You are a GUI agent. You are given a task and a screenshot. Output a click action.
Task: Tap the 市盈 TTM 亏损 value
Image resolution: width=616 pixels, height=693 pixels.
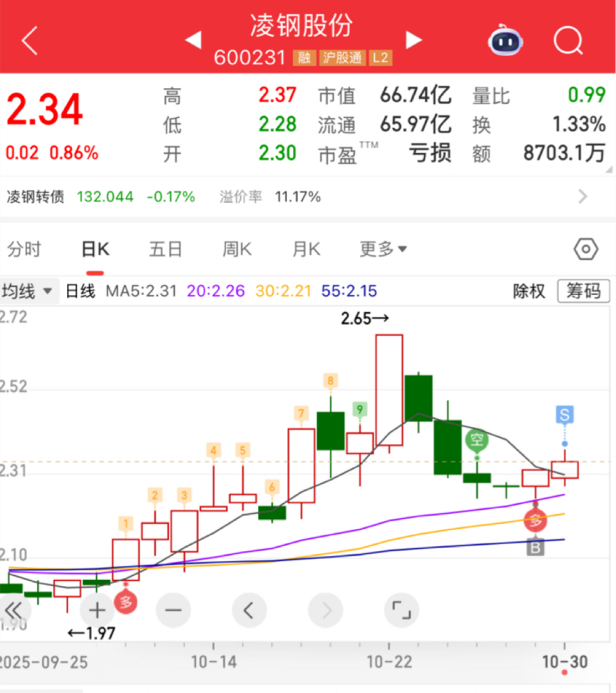click(430, 154)
